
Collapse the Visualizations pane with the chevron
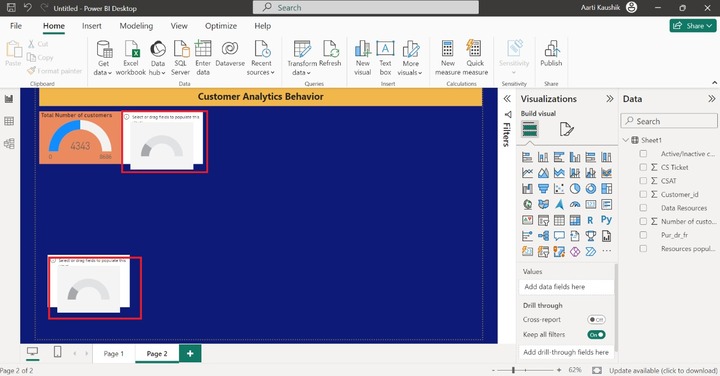click(609, 99)
